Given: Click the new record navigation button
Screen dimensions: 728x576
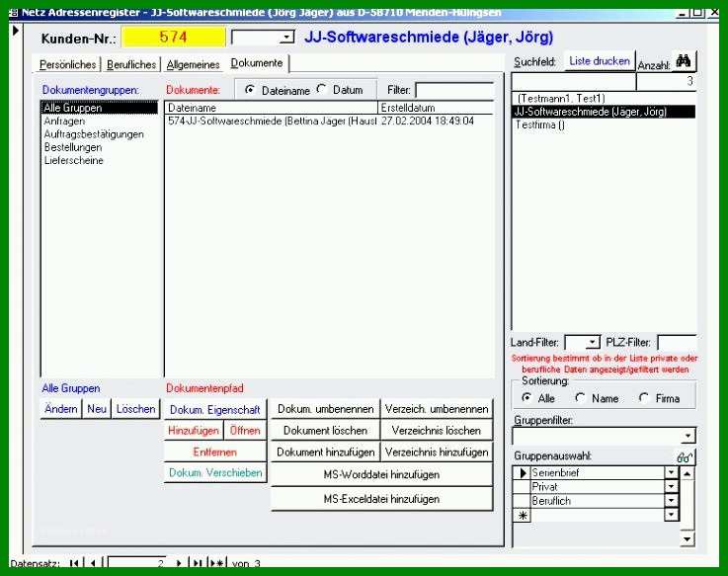Looking at the screenshot, I should click(x=217, y=563).
